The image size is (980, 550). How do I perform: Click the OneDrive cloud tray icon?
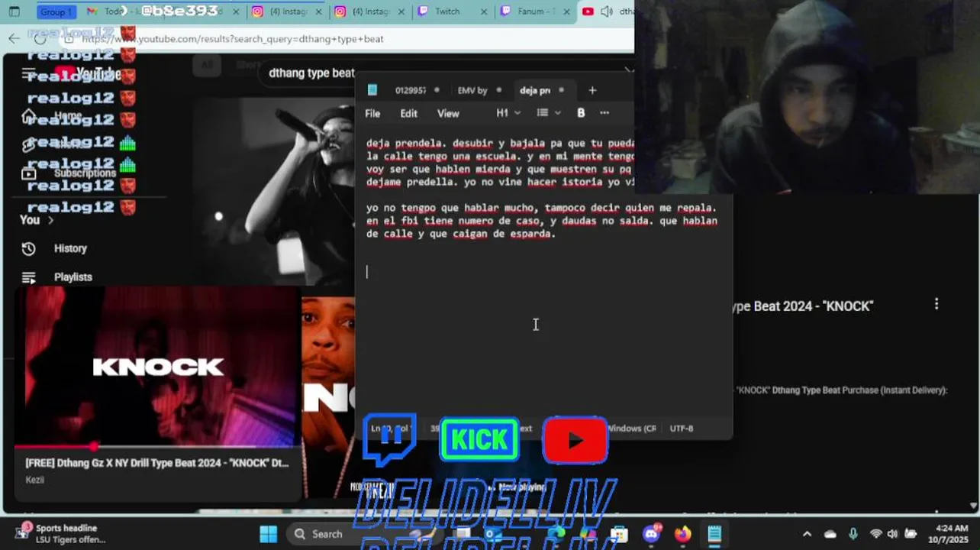830,534
